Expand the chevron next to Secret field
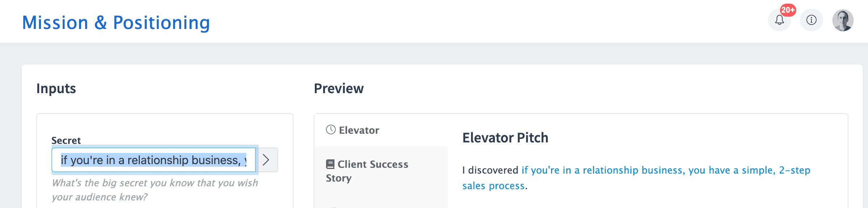Image resolution: width=868 pixels, height=208 pixels. point(267,160)
